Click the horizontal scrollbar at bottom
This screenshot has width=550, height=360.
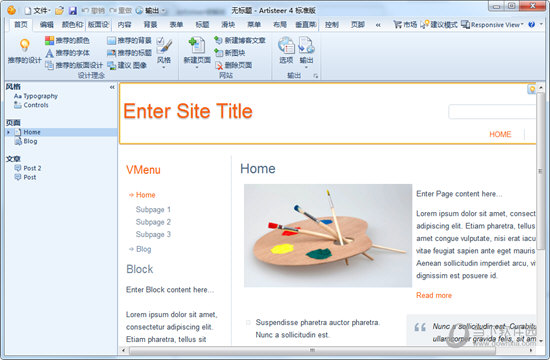(x=312, y=350)
